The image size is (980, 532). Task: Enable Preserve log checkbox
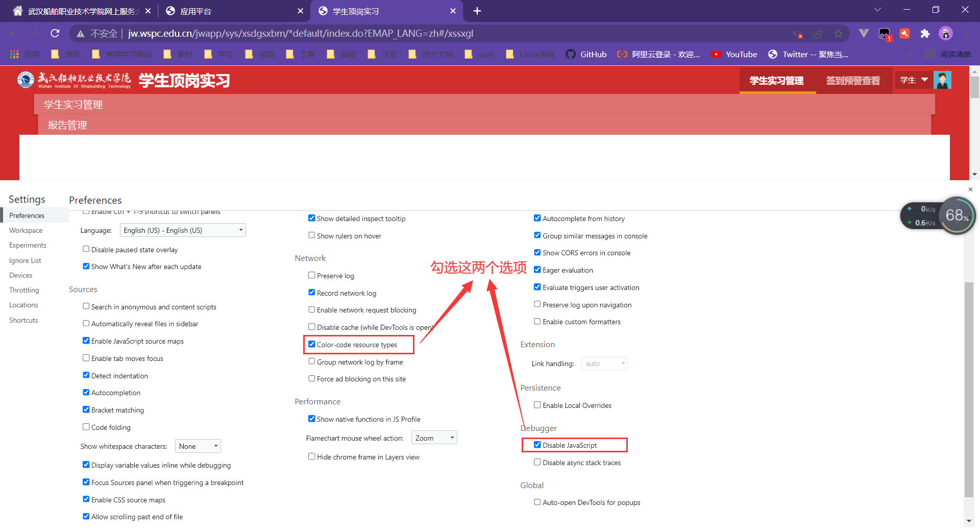[x=311, y=275]
